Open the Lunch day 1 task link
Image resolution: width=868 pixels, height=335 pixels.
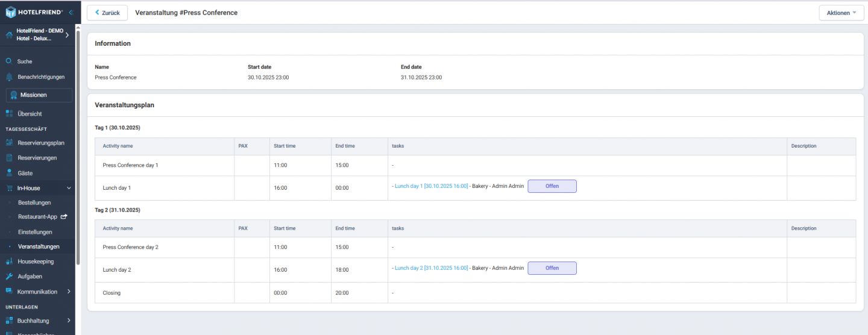click(x=431, y=186)
